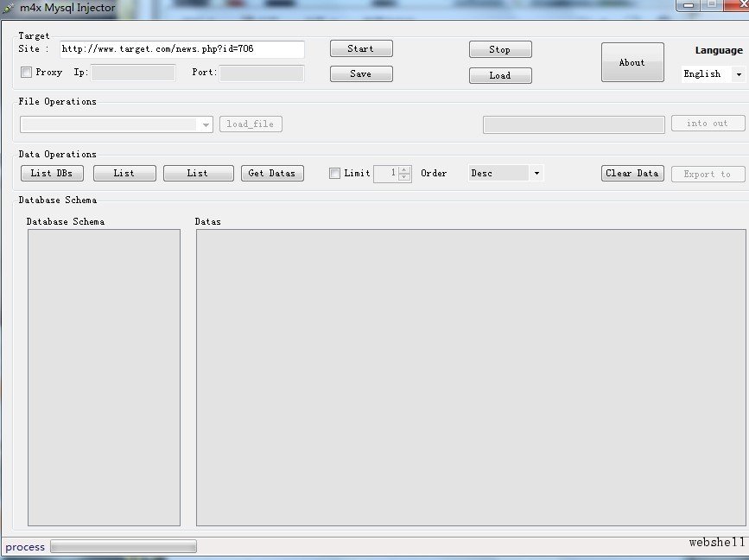Click the List button beside Get Datas
This screenshot has height=560, width=749.
(x=198, y=174)
